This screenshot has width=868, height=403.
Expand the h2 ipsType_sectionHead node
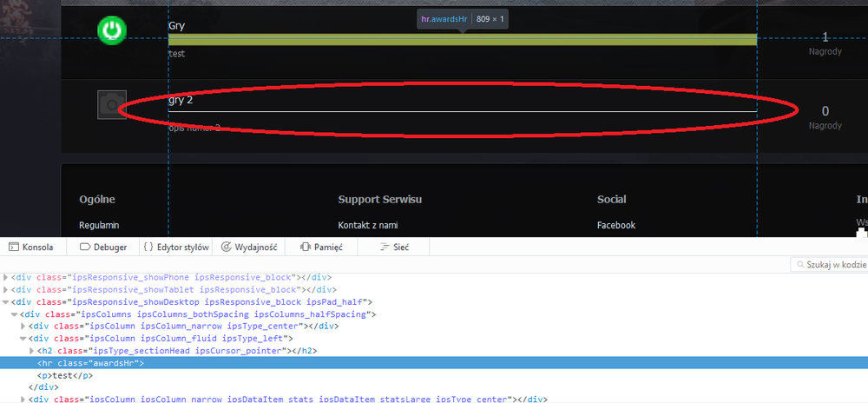32,351
